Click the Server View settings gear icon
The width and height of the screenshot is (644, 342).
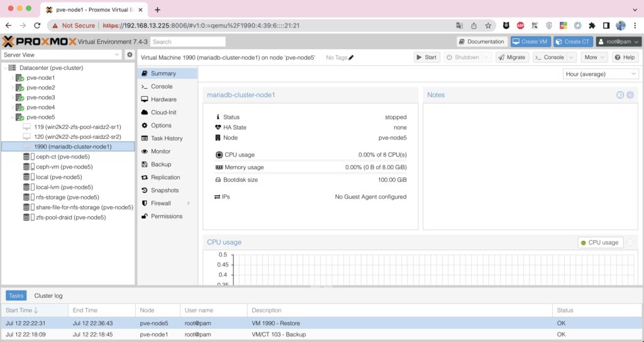[130, 55]
